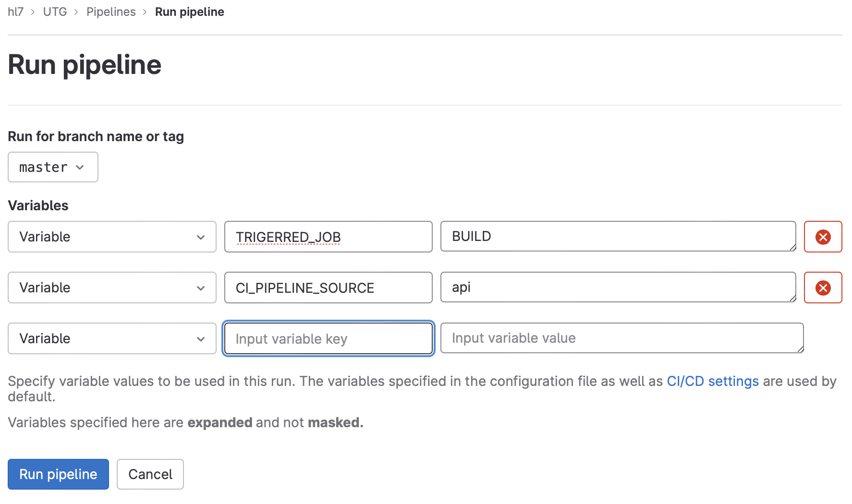Cancel the pipeline run form
The image size is (852, 504).
coord(150,474)
